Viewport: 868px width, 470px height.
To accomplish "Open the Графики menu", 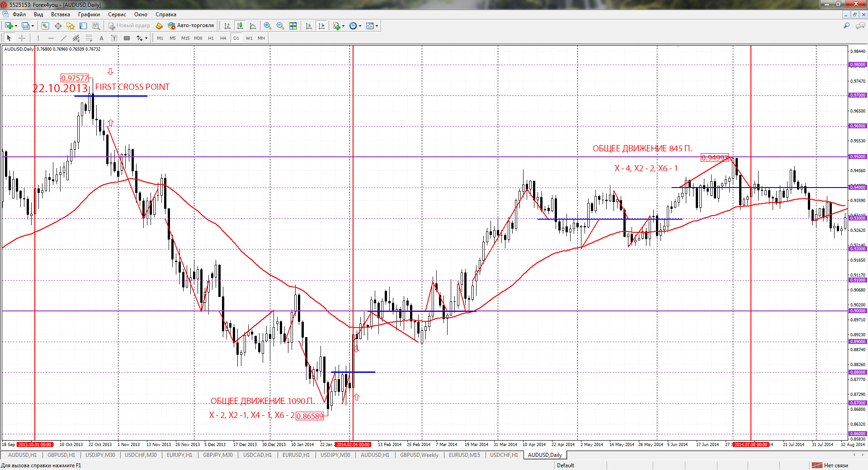I will point(89,14).
